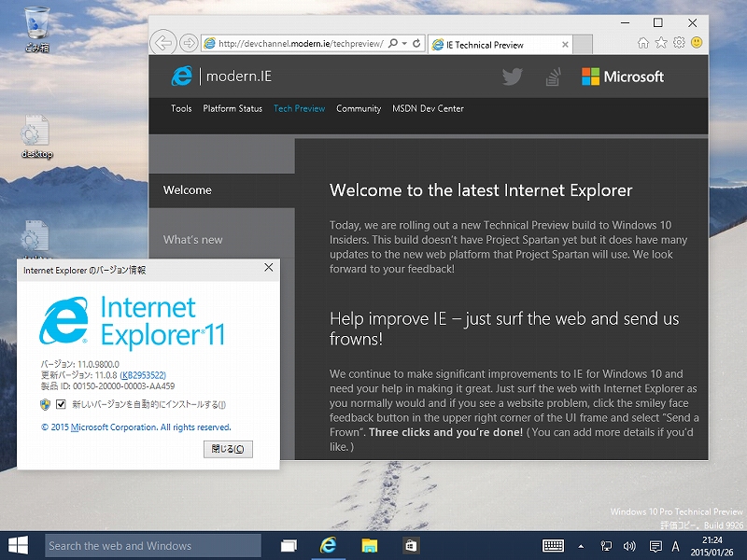Image resolution: width=747 pixels, height=560 pixels.
Task: Go back using IE's back arrow
Action: [163, 43]
